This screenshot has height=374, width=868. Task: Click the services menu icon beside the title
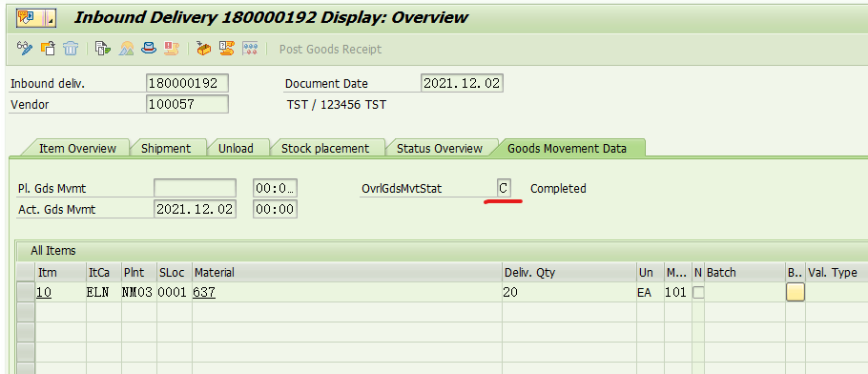[28, 17]
